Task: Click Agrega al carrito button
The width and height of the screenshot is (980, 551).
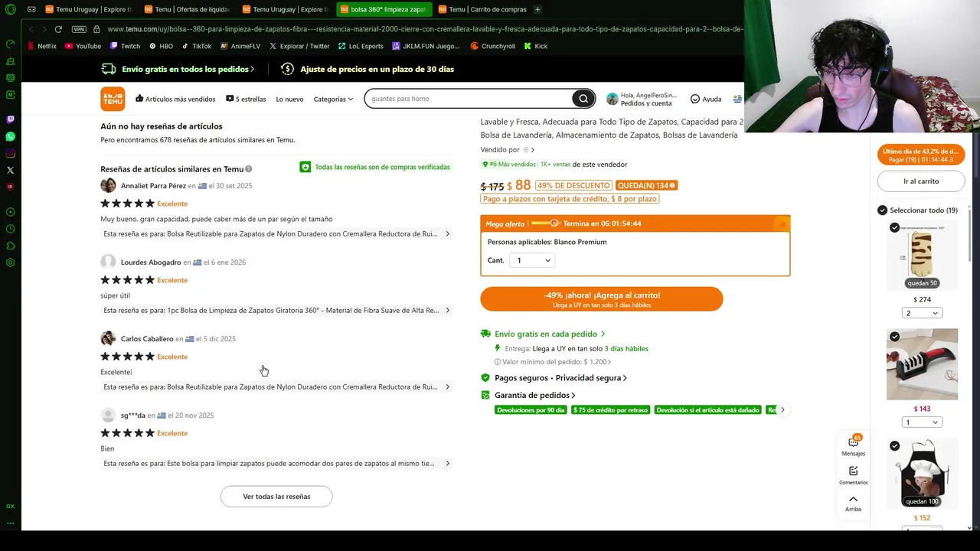Action: click(x=601, y=298)
